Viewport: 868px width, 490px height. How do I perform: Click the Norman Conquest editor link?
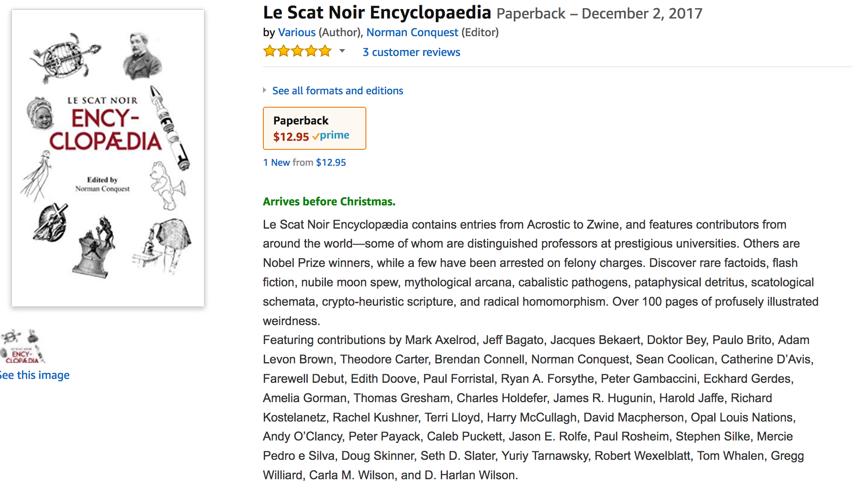click(412, 32)
